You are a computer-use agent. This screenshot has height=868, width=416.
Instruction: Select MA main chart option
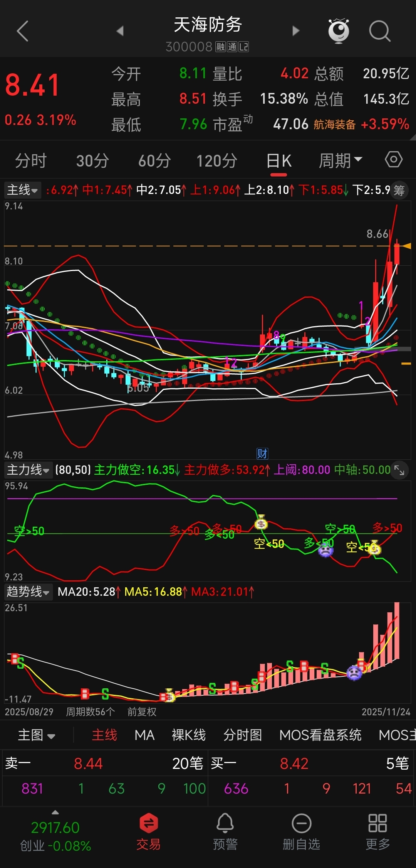144,735
